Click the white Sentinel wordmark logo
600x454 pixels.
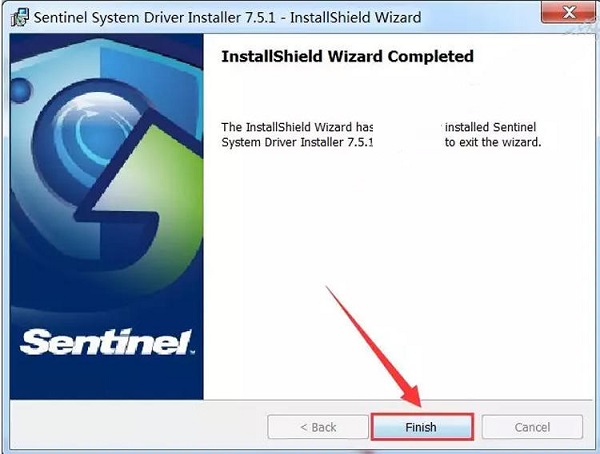click(106, 342)
